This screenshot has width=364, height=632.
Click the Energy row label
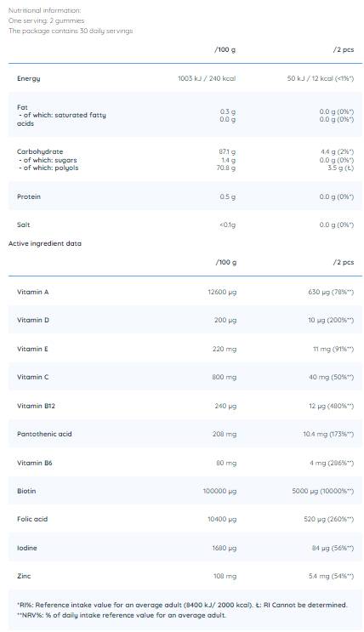click(x=28, y=78)
